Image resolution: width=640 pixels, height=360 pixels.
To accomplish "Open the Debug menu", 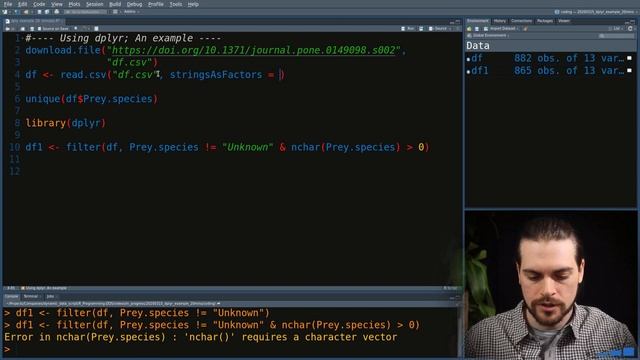I will pos(134,4).
